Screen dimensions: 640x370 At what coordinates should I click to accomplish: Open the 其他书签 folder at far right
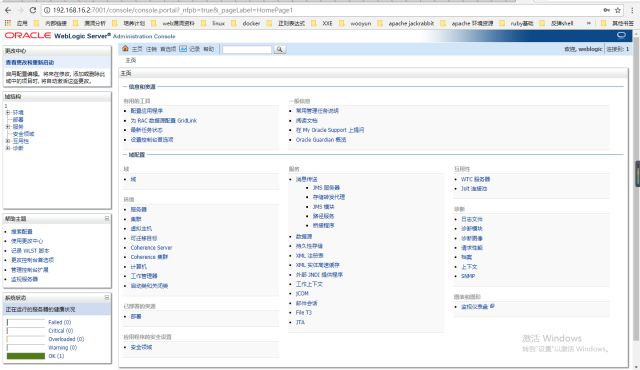617,23
